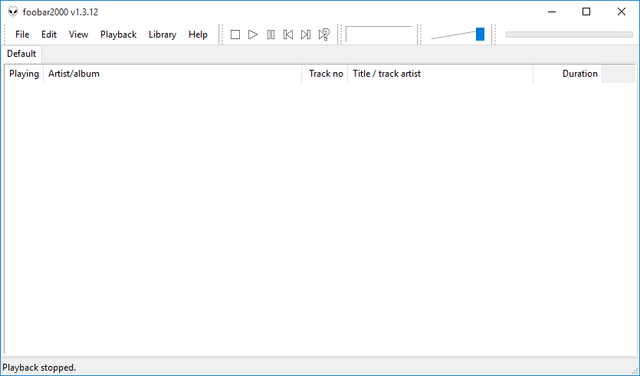The width and height of the screenshot is (640, 376).
Task: Play a random track icon
Action: (324, 35)
